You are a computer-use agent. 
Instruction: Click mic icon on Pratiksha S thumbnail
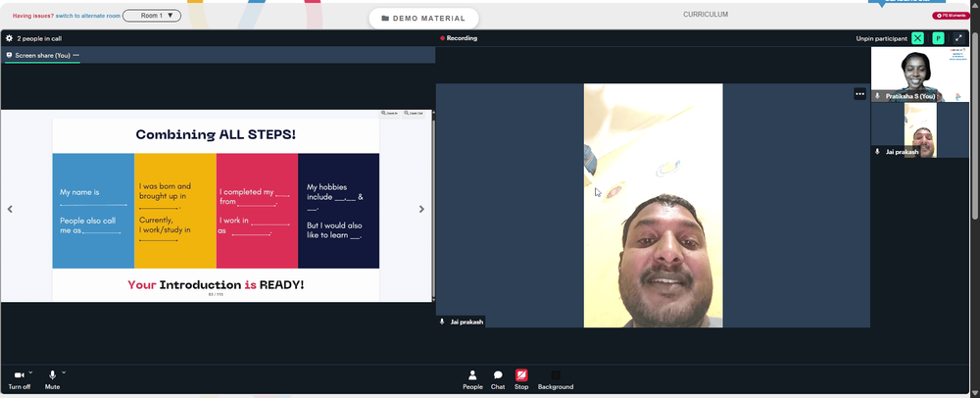click(x=877, y=96)
